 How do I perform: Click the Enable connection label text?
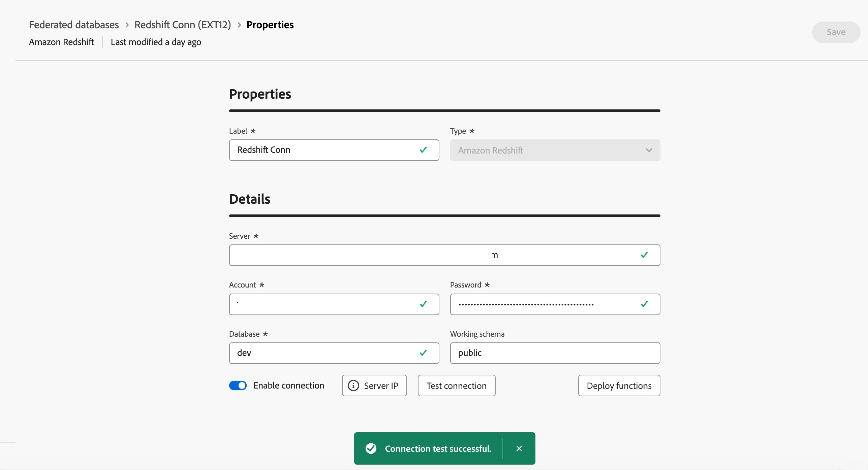tap(289, 385)
